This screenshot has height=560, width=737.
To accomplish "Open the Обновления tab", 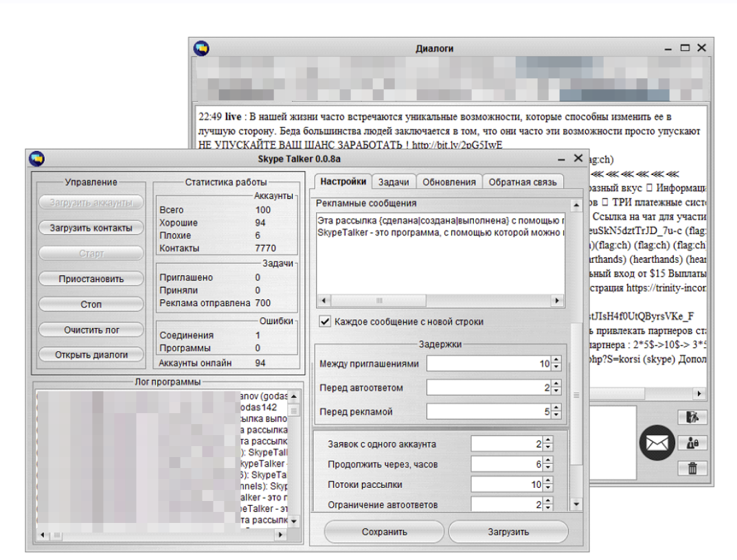I will pyautogui.click(x=449, y=182).
